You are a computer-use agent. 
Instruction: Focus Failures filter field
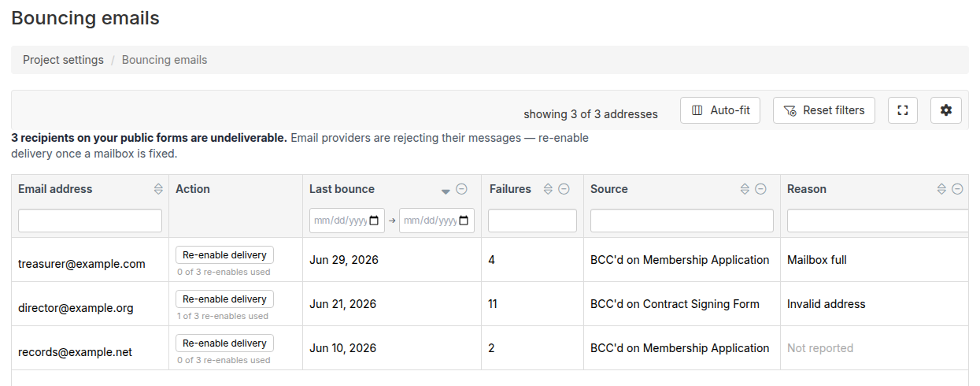[x=532, y=221]
